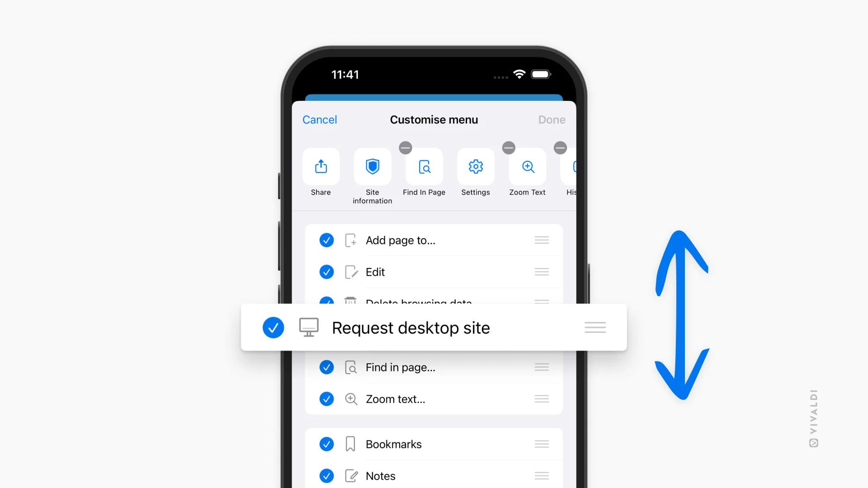Click the Add page to bookmark icon
Screen dimensions: 868x488
click(x=349, y=239)
